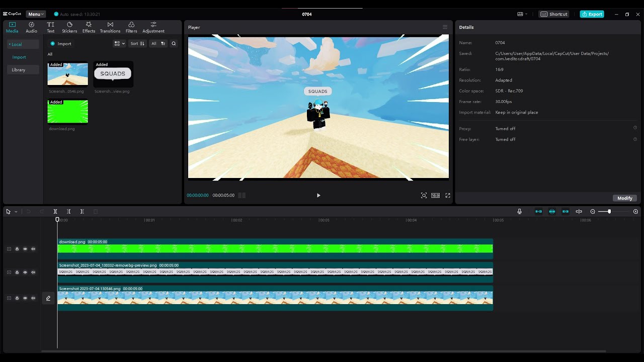The image size is (644, 362).
Task: Hide the removebg-preview track
Action: click(x=25, y=273)
